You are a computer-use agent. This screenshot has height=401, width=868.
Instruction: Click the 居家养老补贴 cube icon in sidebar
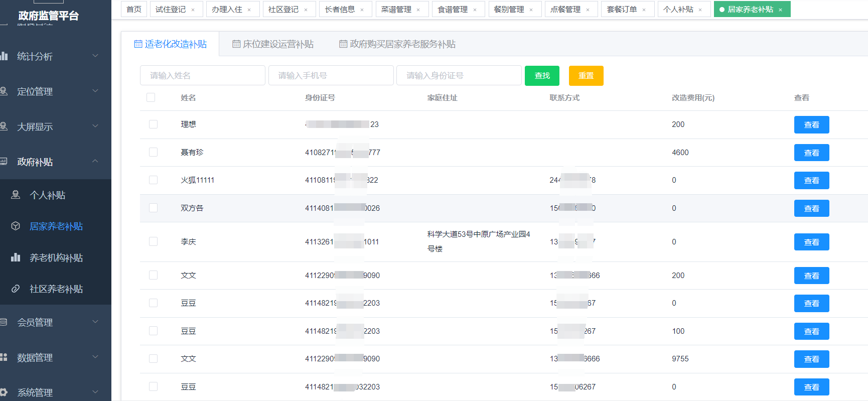click(16, 226)
